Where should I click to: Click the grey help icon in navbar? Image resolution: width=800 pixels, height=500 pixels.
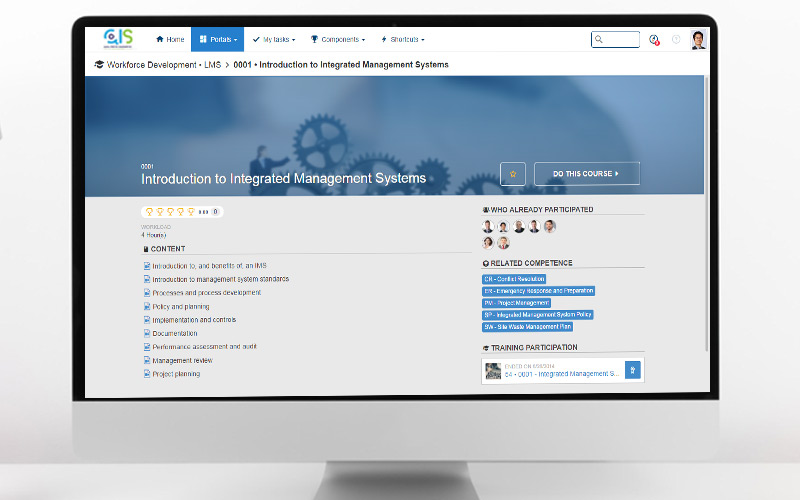click(676, 40)
